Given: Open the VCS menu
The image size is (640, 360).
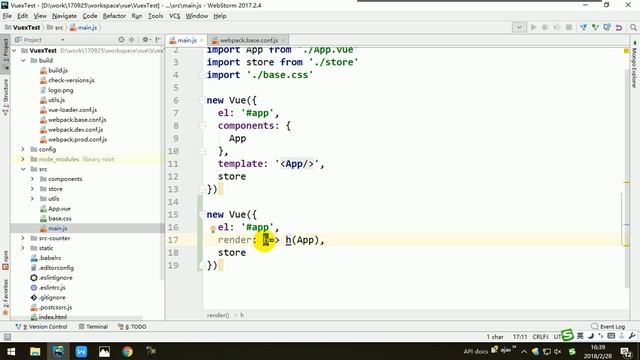Looking at the screenshot, I should (x=174, y=16).
